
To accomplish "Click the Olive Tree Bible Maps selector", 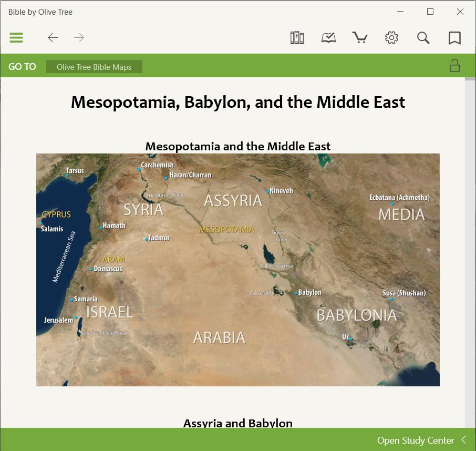I will [94, 67].
